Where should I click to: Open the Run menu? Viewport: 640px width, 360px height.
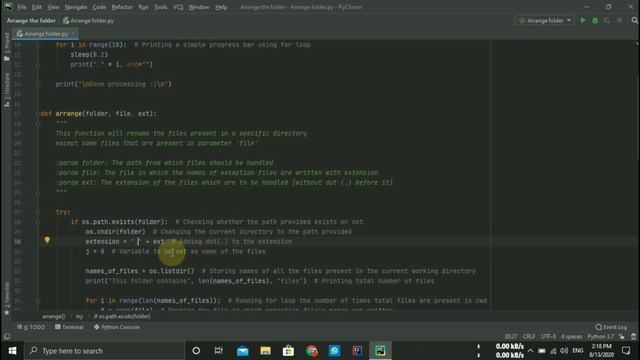[143, 7]
